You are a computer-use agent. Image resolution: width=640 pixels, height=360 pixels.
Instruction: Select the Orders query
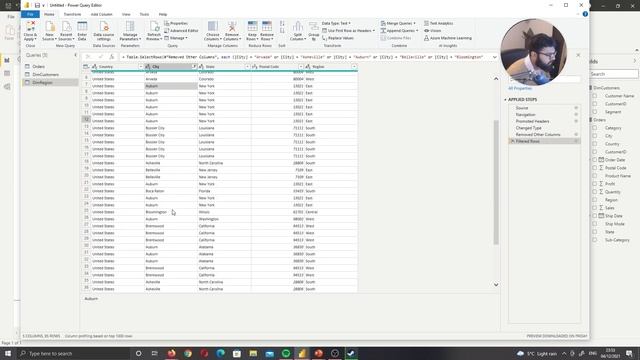[x=38, y=67]
